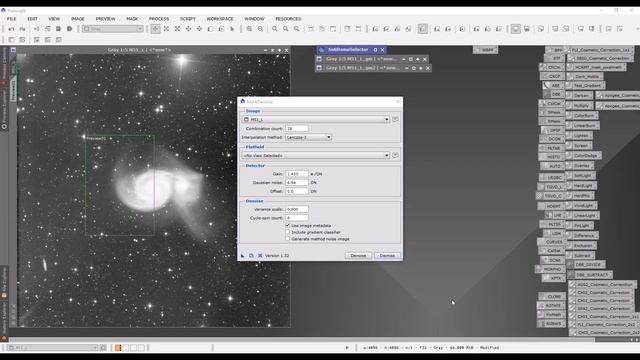Open the WORKSPACE menu
The image size is (640, 360).
point(220,19)
